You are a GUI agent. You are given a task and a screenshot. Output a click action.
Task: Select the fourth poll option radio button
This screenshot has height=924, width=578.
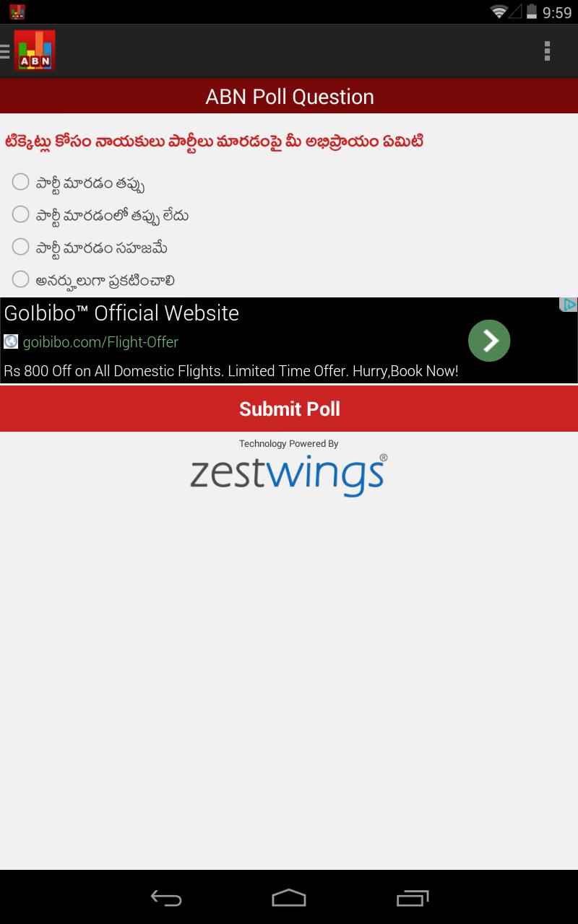[20, 279]
